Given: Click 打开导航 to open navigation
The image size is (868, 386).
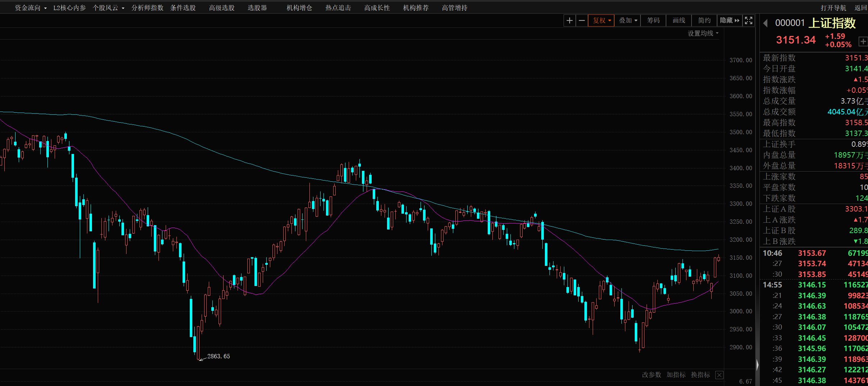Looking at the screenshot, I should [x=833, y=8].
